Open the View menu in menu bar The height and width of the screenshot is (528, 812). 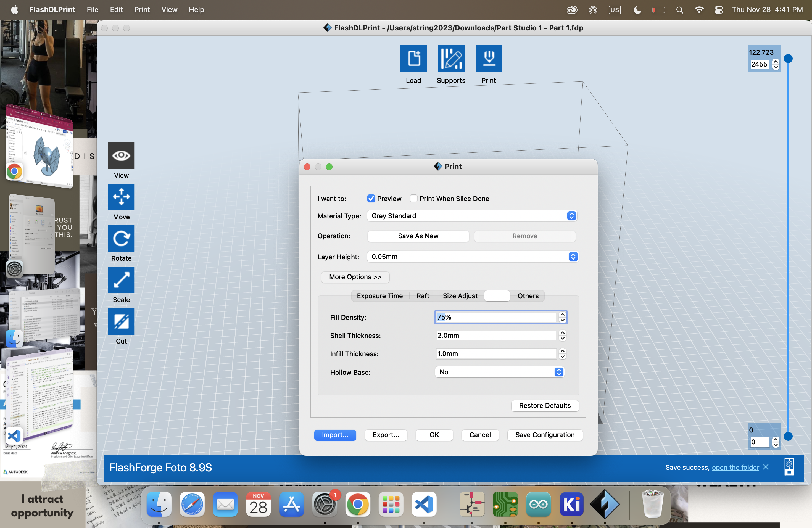[x=169, y=10]
